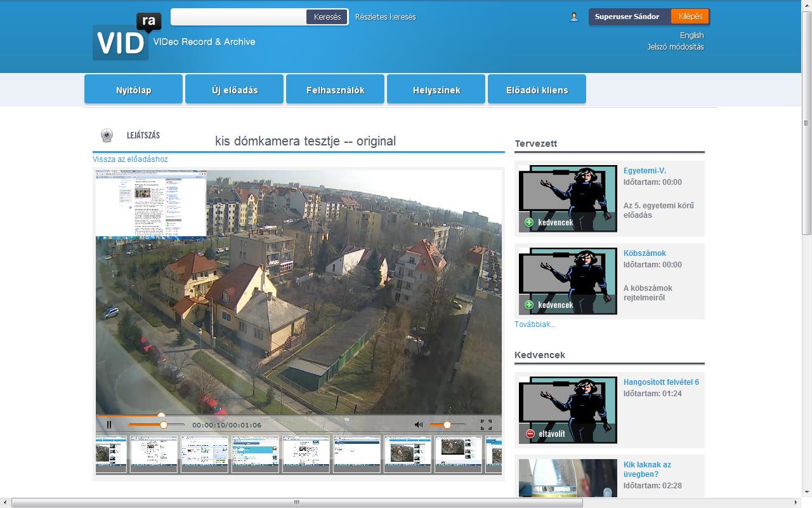Click the slider next to the pause button

click(157, 425)
